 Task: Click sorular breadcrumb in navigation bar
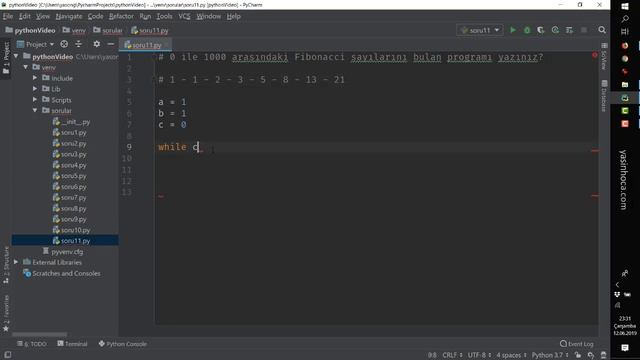(108, 30)
